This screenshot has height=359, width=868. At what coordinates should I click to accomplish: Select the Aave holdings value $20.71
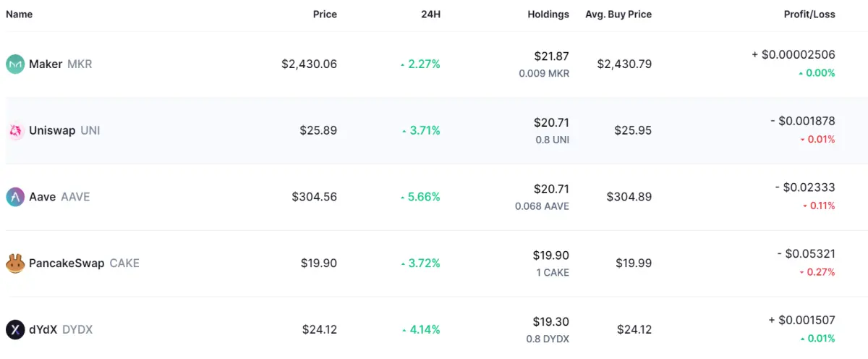[551, 189]
